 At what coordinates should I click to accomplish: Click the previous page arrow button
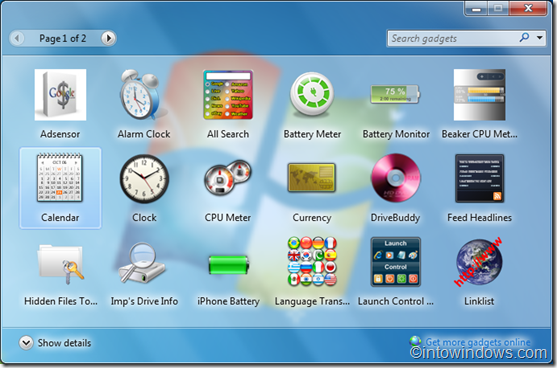coord(17,38)
